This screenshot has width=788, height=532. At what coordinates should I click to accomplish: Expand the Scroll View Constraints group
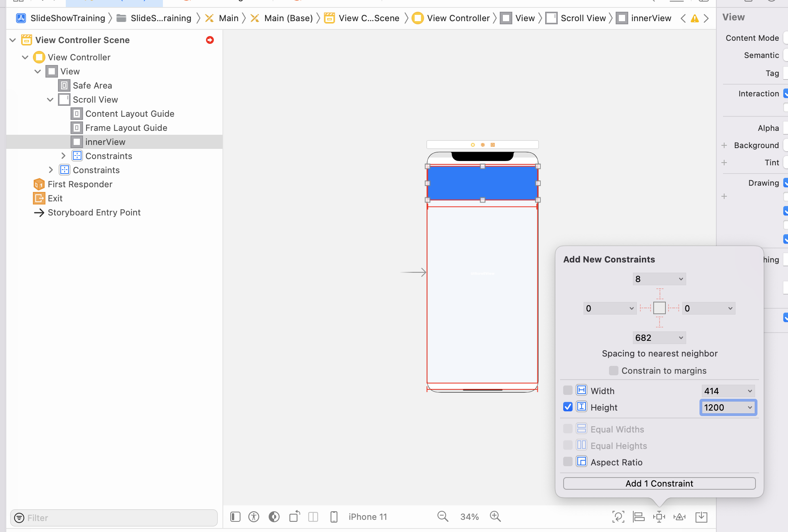[63, 156]
